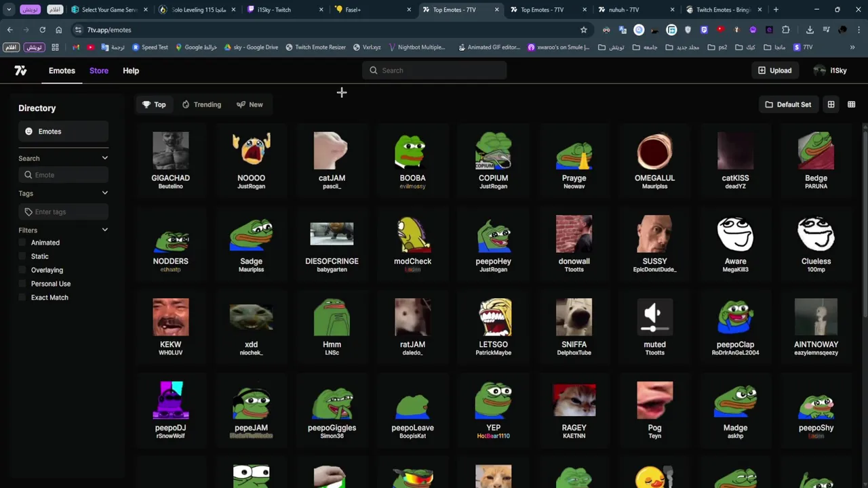Click the Upload button
Screen dimensions: 868x488
point(774,70)
